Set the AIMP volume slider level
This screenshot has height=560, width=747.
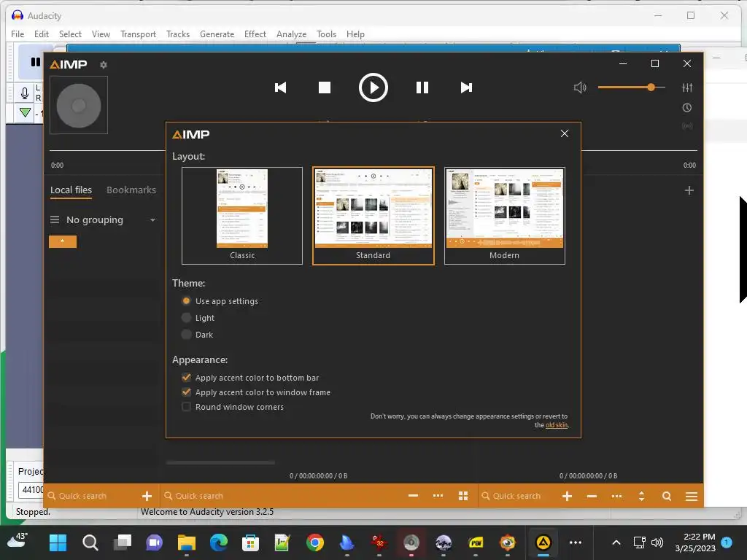(x=631, y=87)
